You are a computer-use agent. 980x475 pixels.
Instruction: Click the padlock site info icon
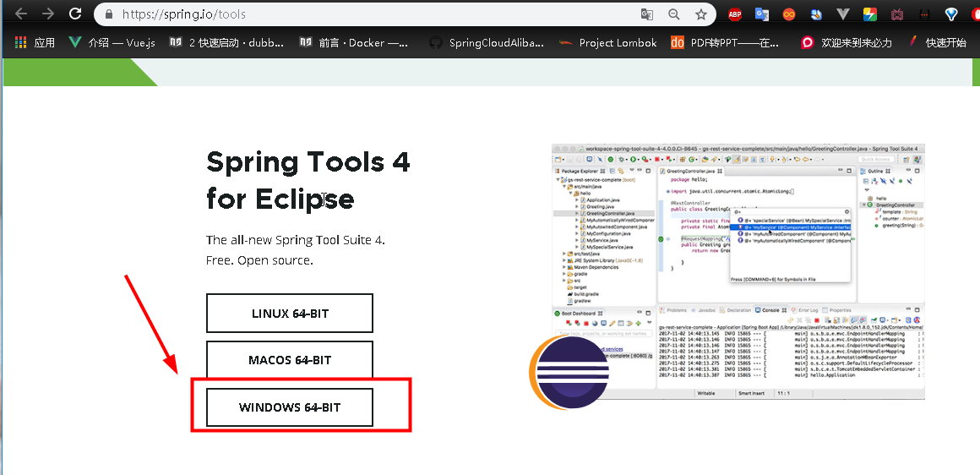pyautogui.click(x=109, y=14)
